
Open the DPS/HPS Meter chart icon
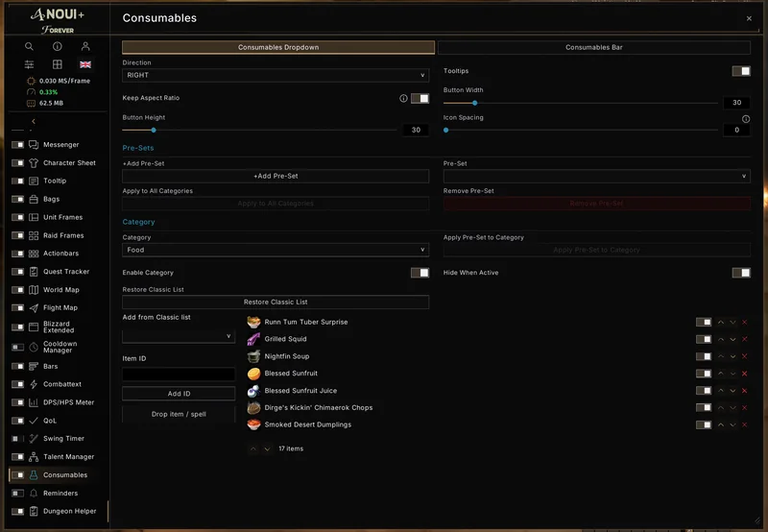34,402
